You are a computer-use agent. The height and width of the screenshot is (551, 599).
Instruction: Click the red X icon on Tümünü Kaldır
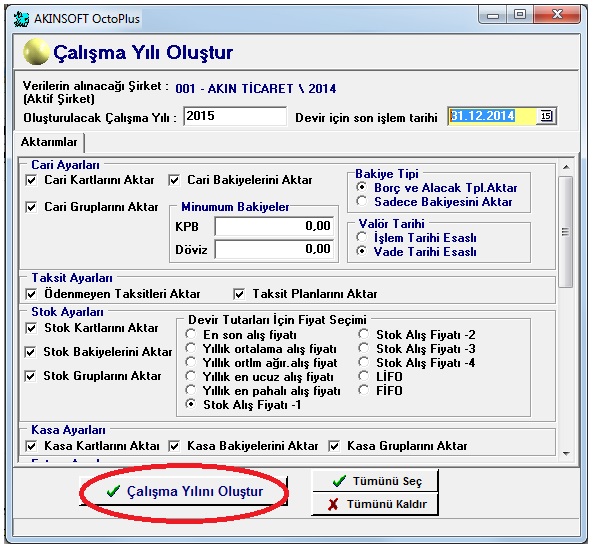(x=333, y=504)
